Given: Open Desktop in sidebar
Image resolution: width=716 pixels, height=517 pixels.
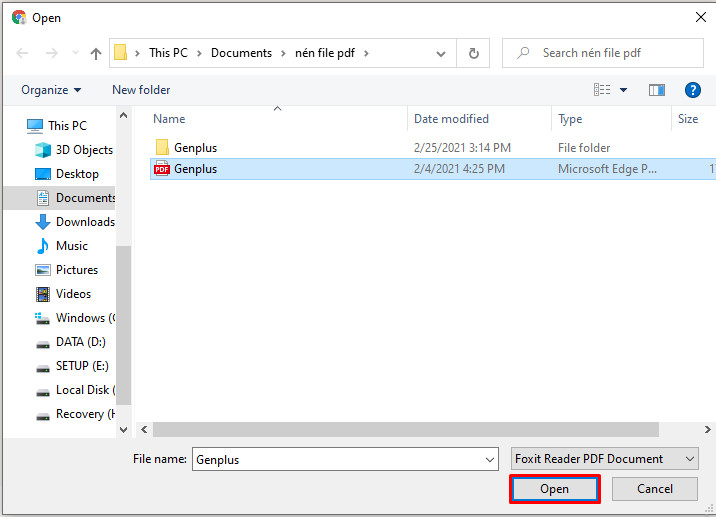Looking at the screenshot, I should 67,174.
